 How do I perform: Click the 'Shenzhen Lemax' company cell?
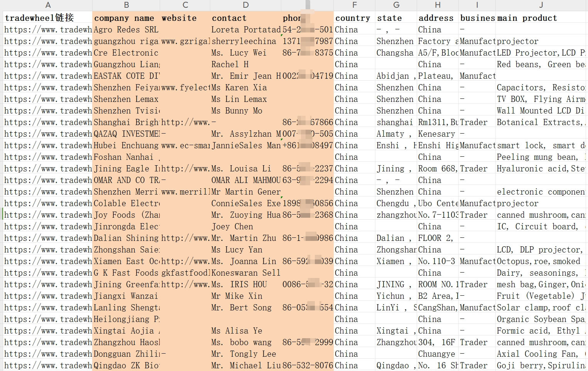coord(126,99)
